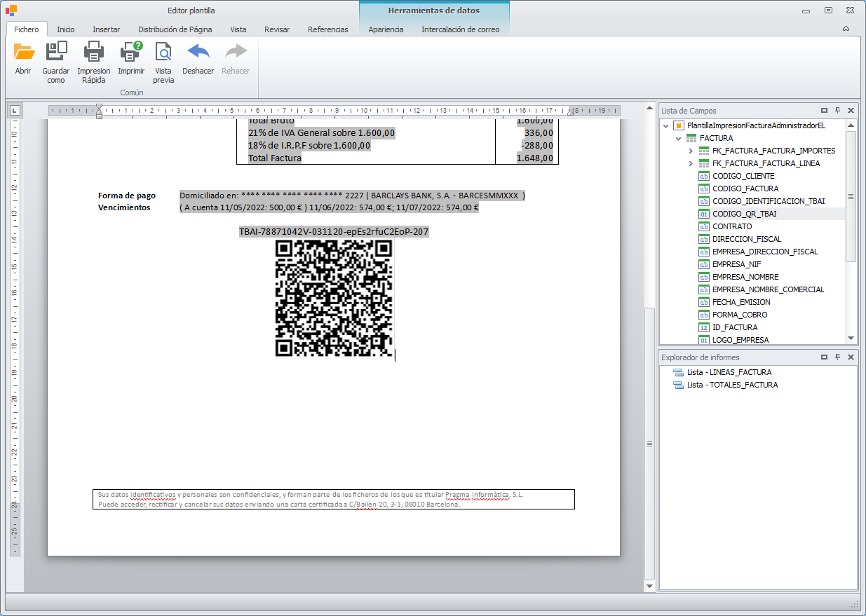Viewport: 866px width, 616px height.
Task: Collapse the ribbon using the chevron
Action: click(x=846, y=29)
